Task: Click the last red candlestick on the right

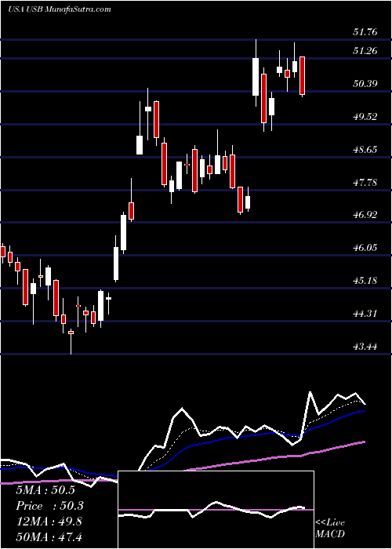Action: coord(303,75)
